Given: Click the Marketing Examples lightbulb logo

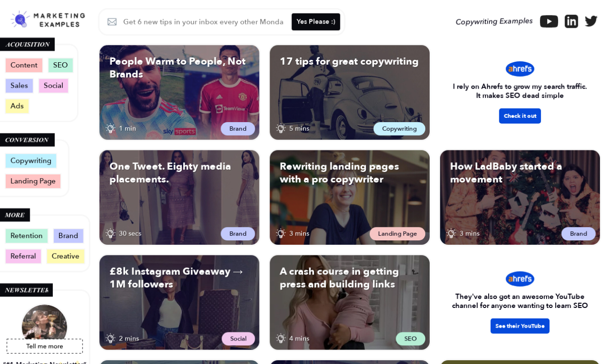Looking at the screenshot, I should tap(19, 19).
